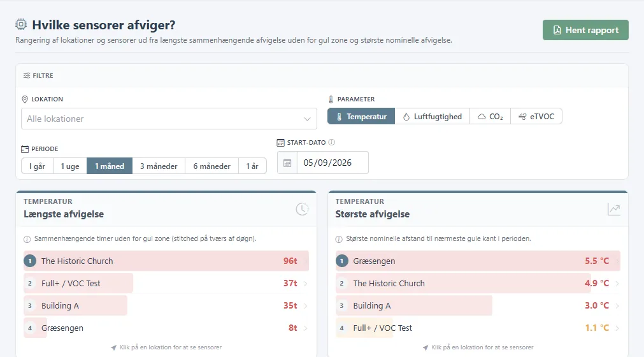Choose the 3 måneder period
This screenshot has height=357, width=644.
pos(159,166)
